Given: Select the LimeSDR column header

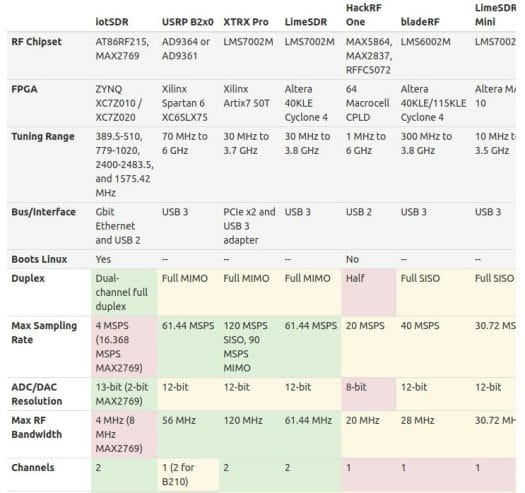Looking at the screenshot, I should 305,22.
